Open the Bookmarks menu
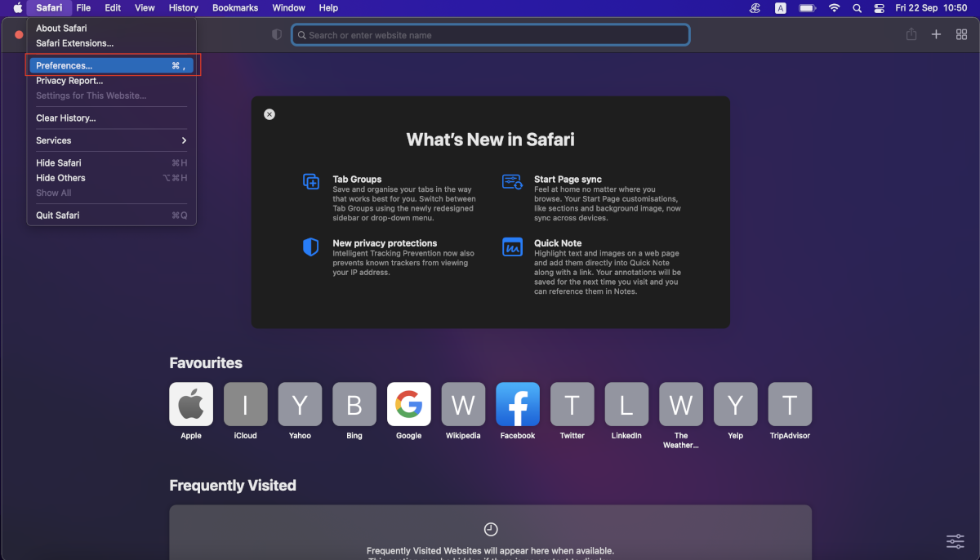This screenshot has width=980, height=560. (x=235, y=8)
